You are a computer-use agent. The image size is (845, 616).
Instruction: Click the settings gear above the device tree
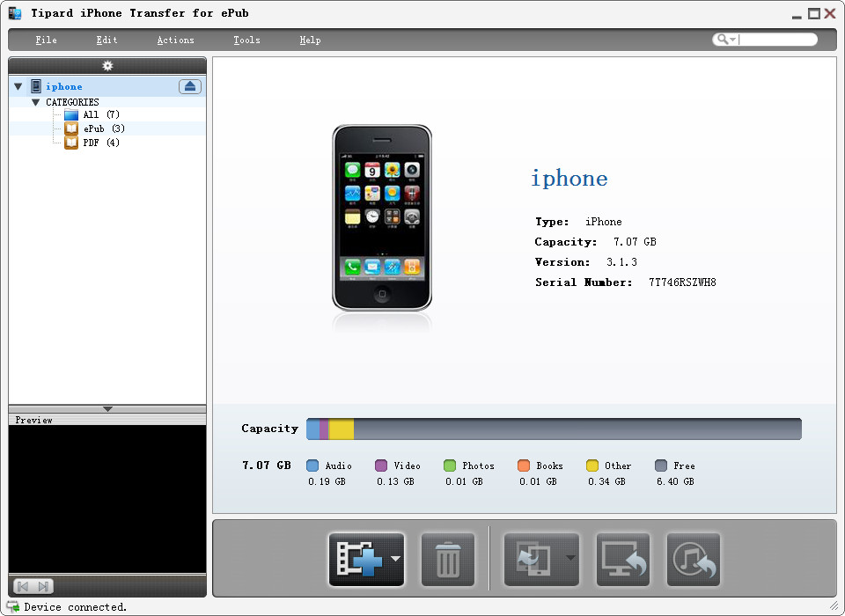107,65
